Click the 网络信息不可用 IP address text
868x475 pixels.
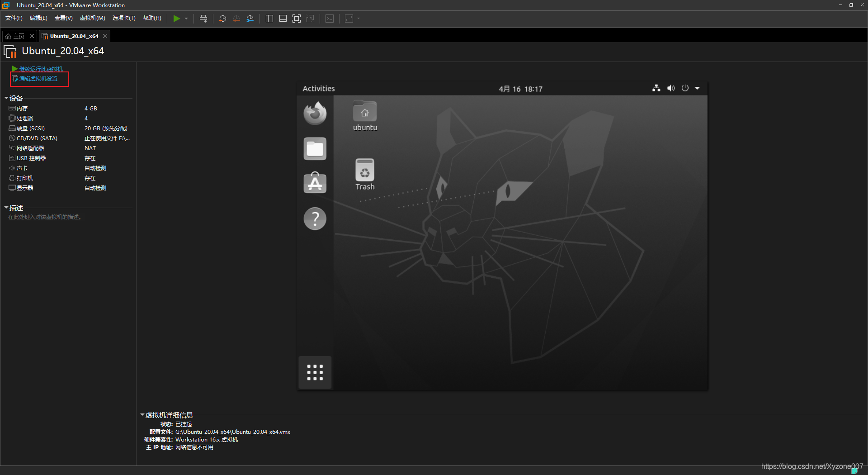(x=194, y=447)
